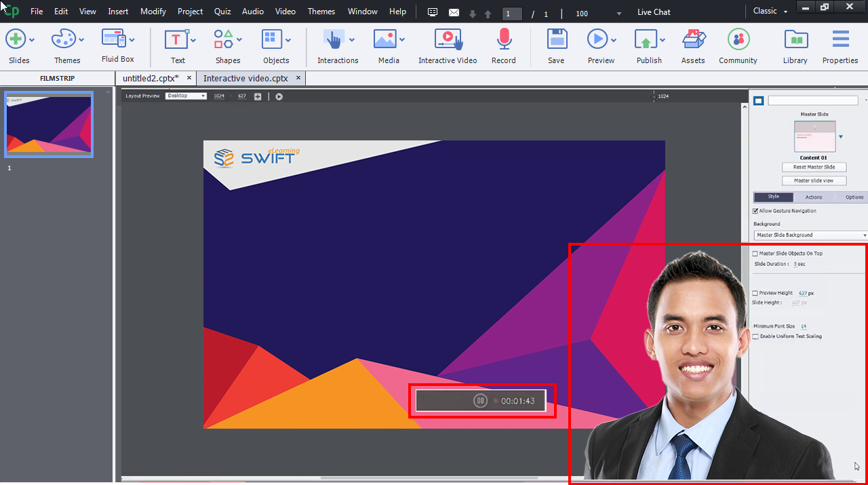Open the zoom percentage dropdown
Viewport: 868px width, 485px height.
tap(618, 12)
